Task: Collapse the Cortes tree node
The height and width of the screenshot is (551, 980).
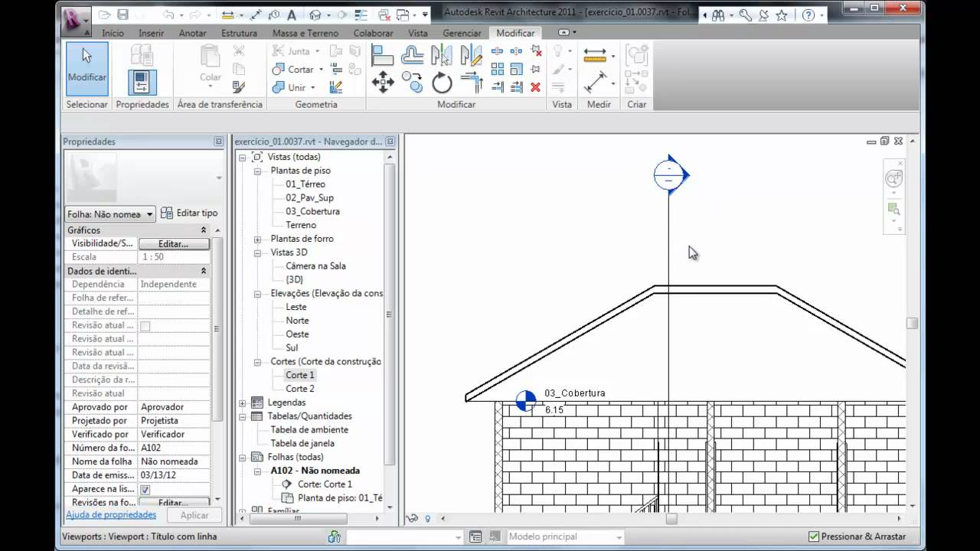Action: point(257,361)
